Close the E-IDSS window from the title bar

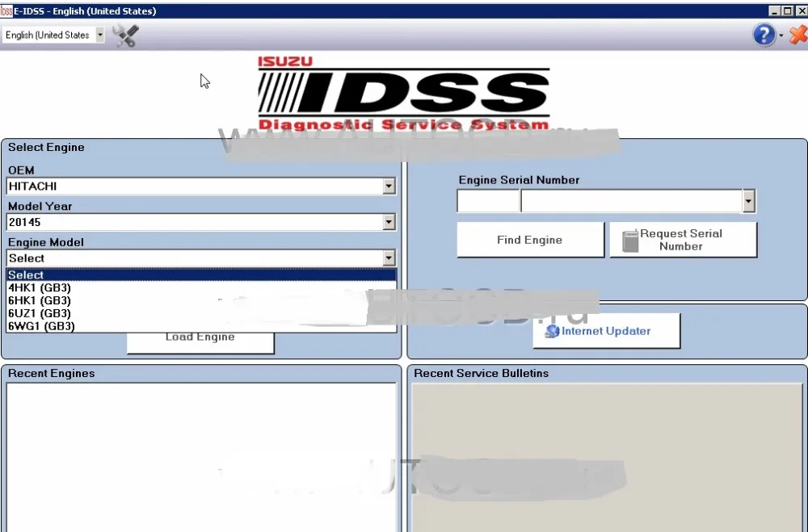[x=800, y=10]
